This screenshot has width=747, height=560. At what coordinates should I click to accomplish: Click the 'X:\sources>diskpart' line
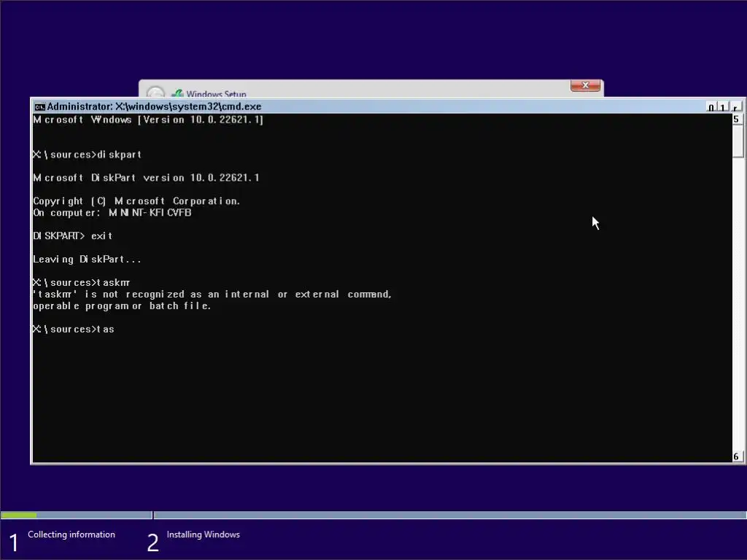coord(88,155)
